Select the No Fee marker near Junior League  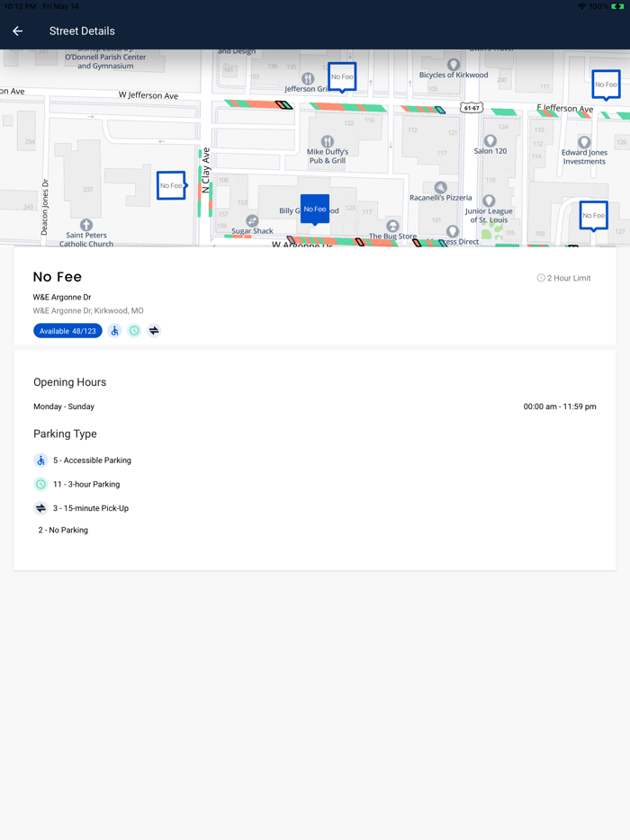tap(593, 216)
